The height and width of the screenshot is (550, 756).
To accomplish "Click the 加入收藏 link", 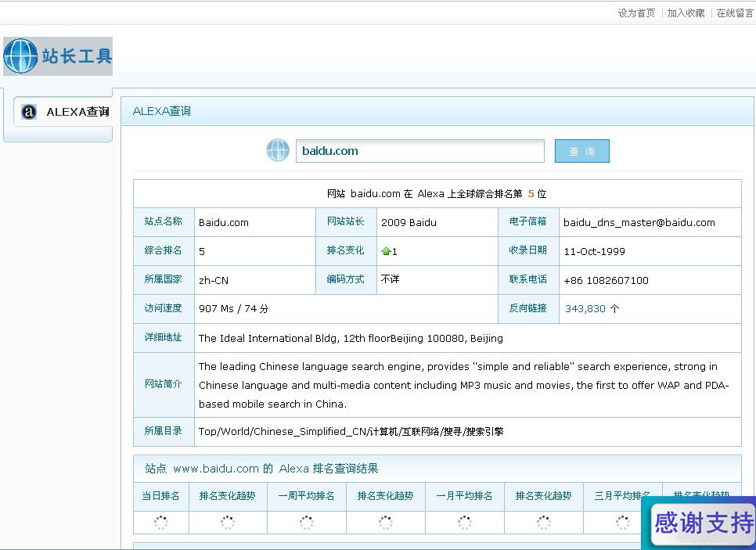I will tap(686, 13).
